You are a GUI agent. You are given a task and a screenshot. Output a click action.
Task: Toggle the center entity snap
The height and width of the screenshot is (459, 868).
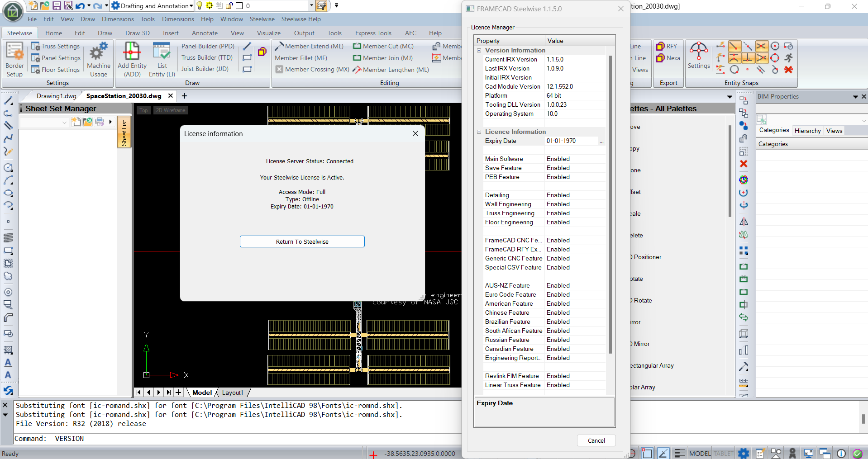click(775, 46)
